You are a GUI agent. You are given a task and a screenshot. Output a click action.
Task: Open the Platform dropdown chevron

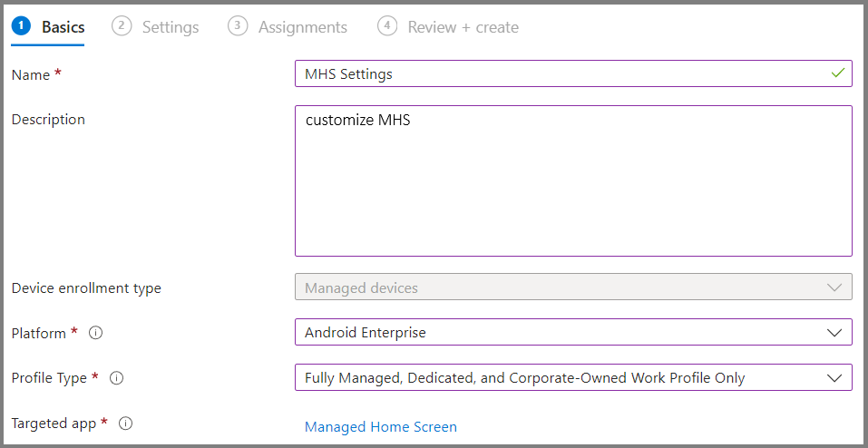coord(834,333)
